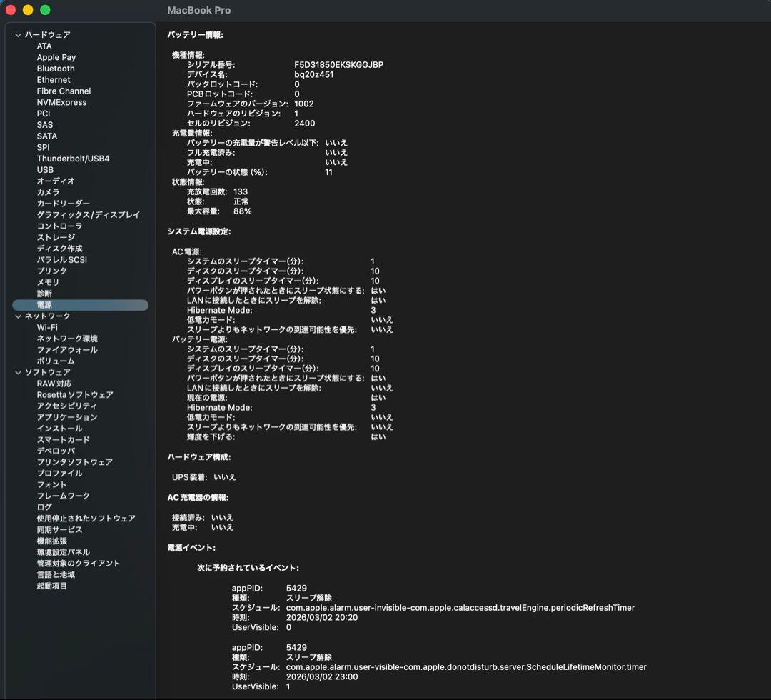The height and width of the screenshot is (700, 771).
Task: Open the ログ sidebar item
Action: 44,507
